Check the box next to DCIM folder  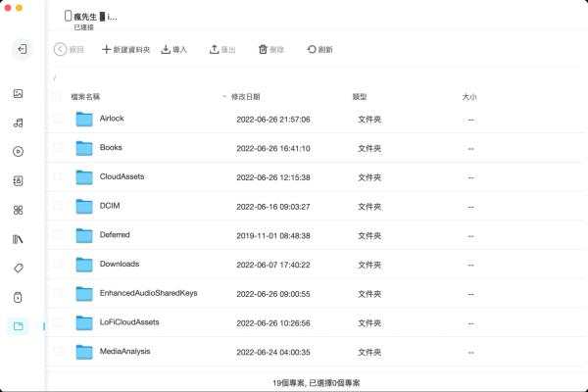pos(58,206)
